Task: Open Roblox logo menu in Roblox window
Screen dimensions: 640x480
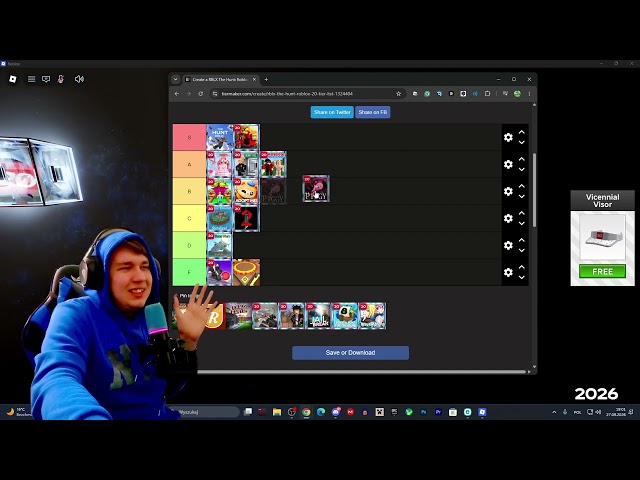Action: pyautogui.click(x=13, y=79)
